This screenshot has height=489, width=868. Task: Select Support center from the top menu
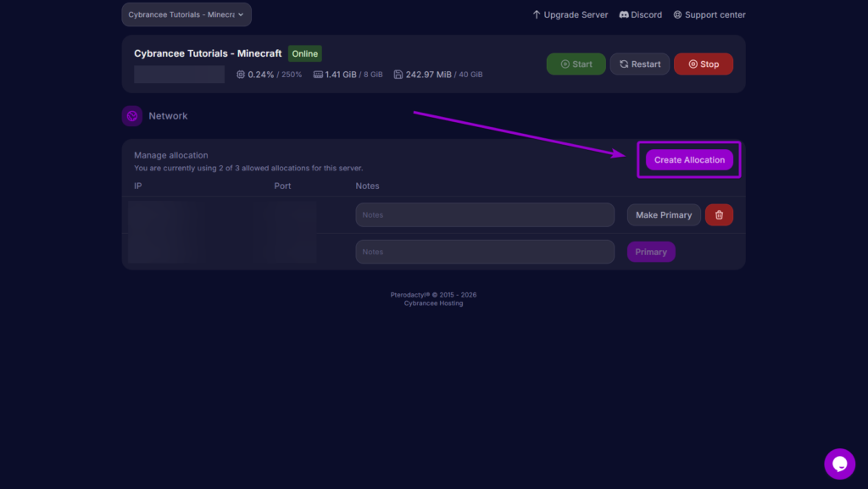point(709,14)
